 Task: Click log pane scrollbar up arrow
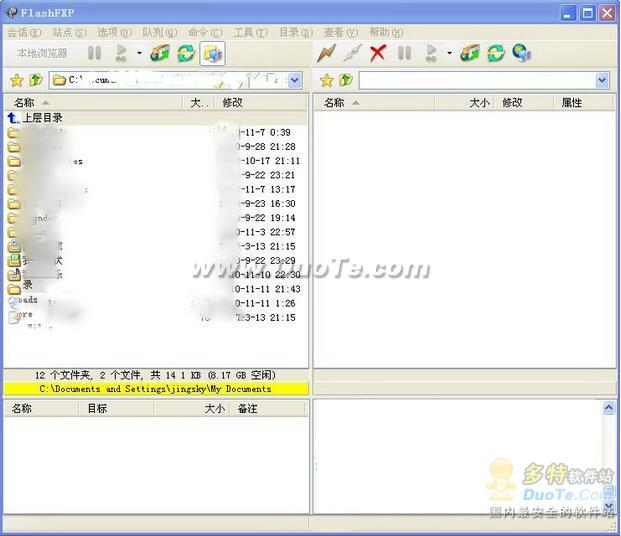click(608, 408)
